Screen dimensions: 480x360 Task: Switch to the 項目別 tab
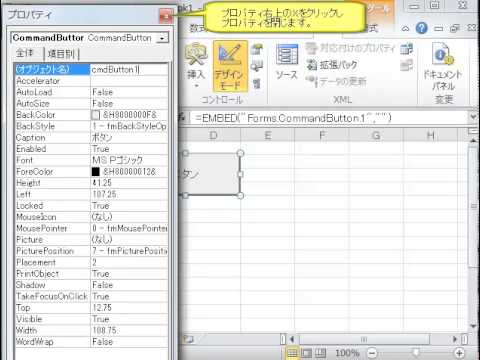coord(61,54)
